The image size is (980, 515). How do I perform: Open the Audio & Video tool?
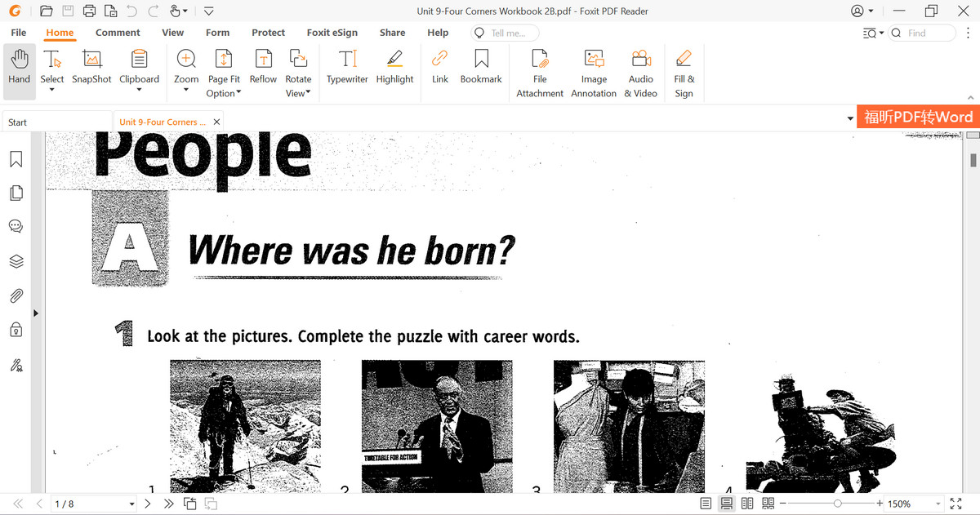click(641, 73)
